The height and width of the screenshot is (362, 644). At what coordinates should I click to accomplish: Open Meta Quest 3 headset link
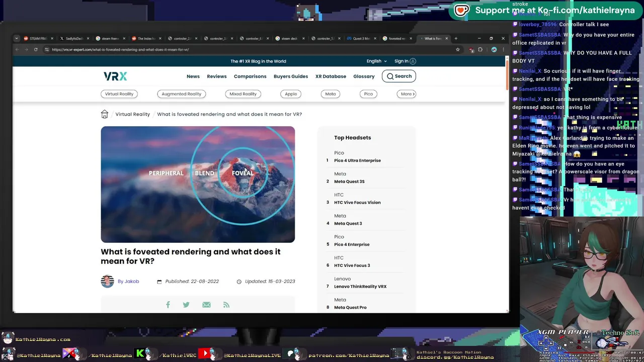click(x=348, y=224)
